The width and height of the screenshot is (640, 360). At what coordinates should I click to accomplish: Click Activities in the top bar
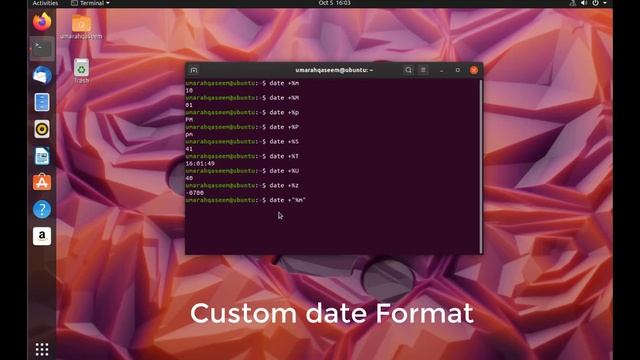[45, 3]
